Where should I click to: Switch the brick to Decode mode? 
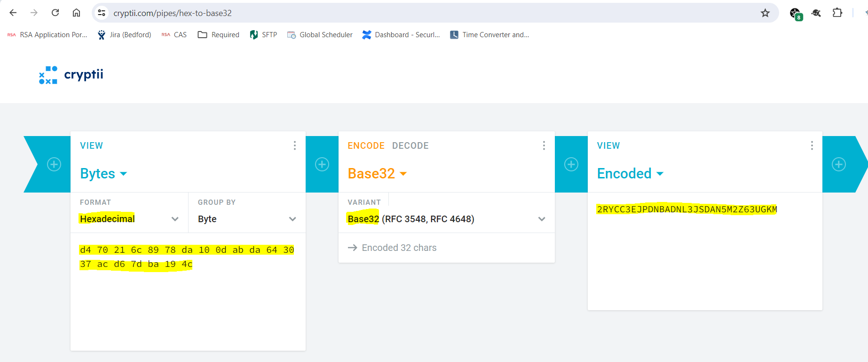(410, 146)
